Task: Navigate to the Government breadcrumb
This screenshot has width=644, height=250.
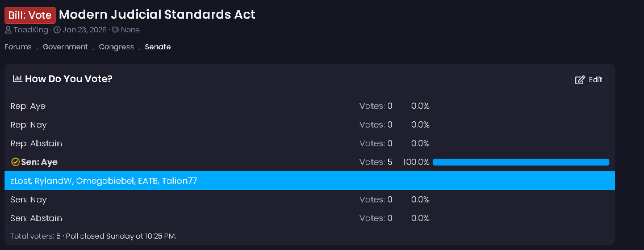Action: 65,47
